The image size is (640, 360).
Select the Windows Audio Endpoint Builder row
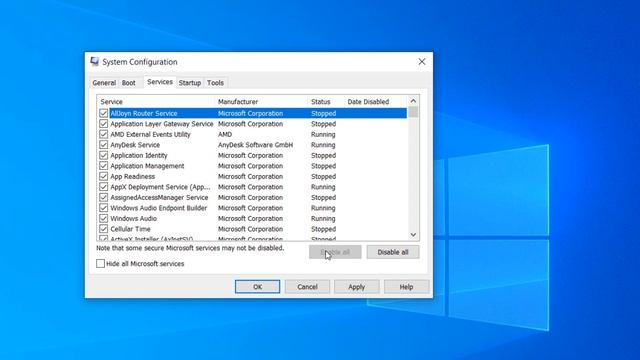253,208
